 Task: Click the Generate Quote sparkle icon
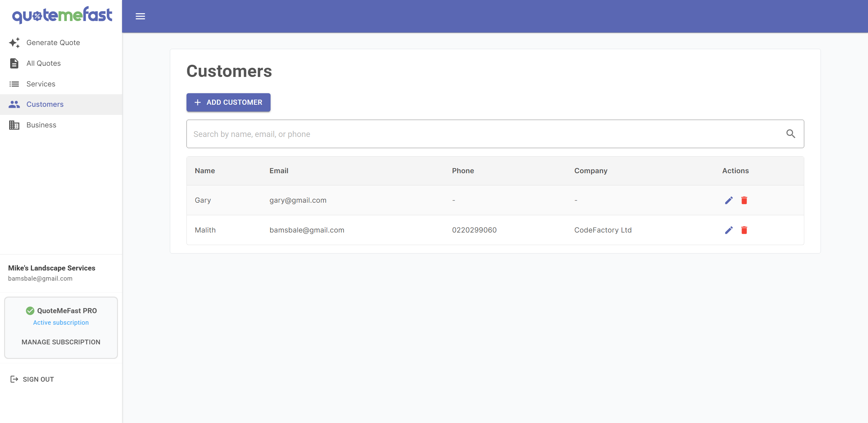[14, 43]
